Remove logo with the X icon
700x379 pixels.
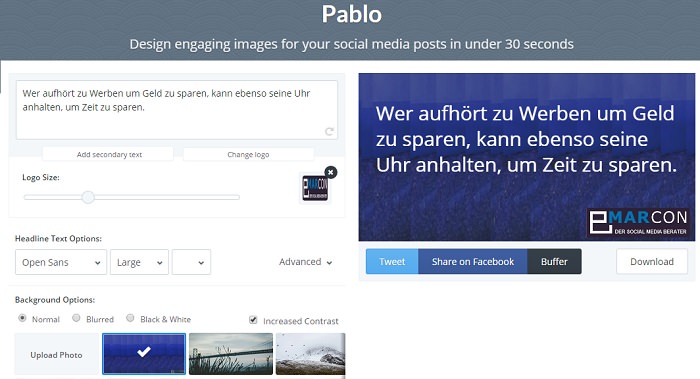pos(331,172)
